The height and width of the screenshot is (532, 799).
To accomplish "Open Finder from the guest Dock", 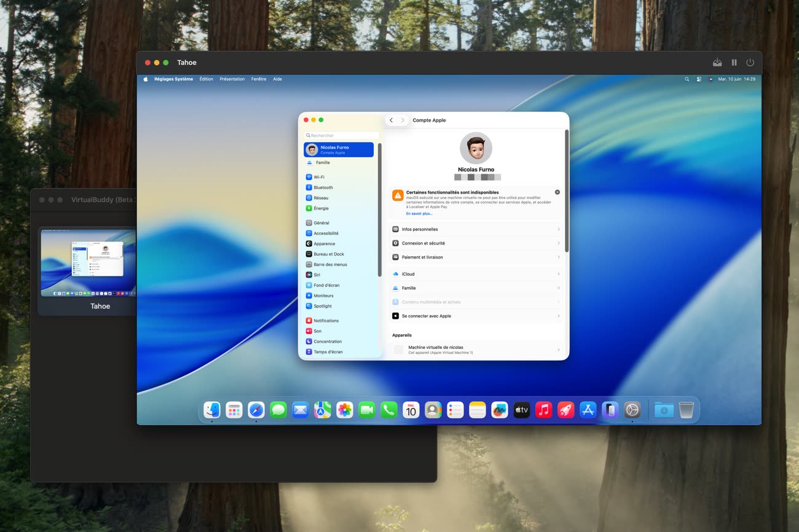I will [x=212, y=410].
